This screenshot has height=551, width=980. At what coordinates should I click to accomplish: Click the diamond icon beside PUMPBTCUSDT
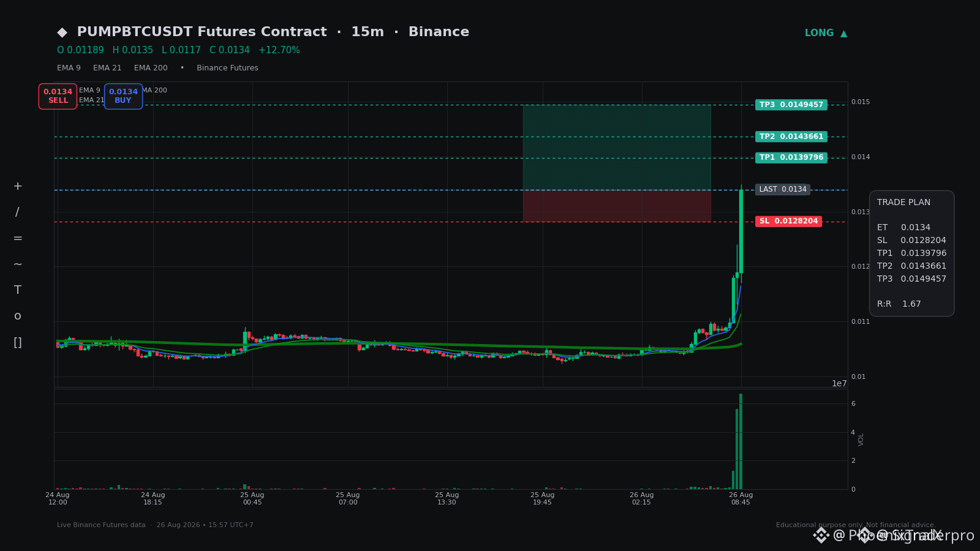[62, 32]
